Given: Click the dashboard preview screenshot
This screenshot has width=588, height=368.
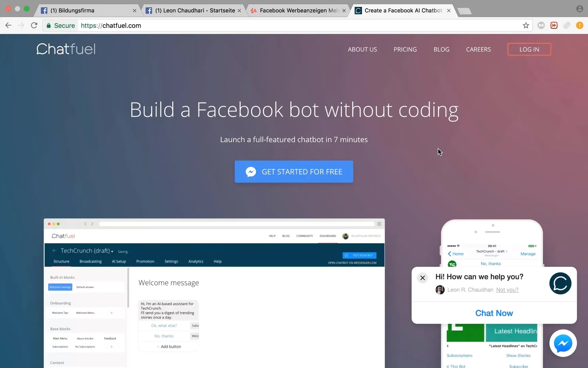Looking at the screenshot, I should click(x=214, y=293).
